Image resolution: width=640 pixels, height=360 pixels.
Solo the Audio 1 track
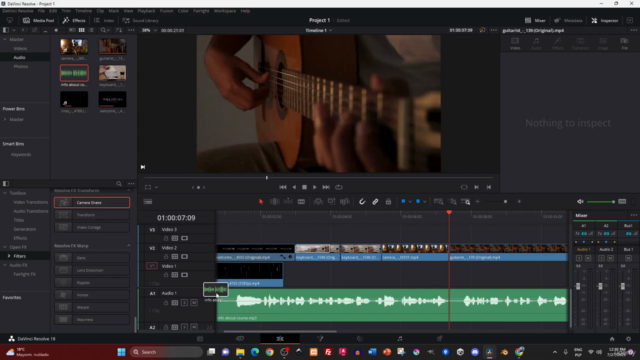click(184, 302)
